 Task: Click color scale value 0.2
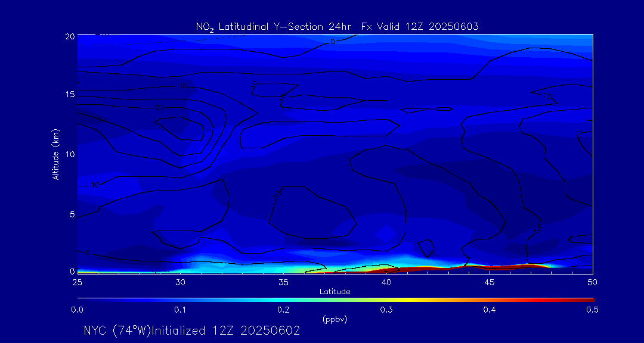(x=283, y=310)
